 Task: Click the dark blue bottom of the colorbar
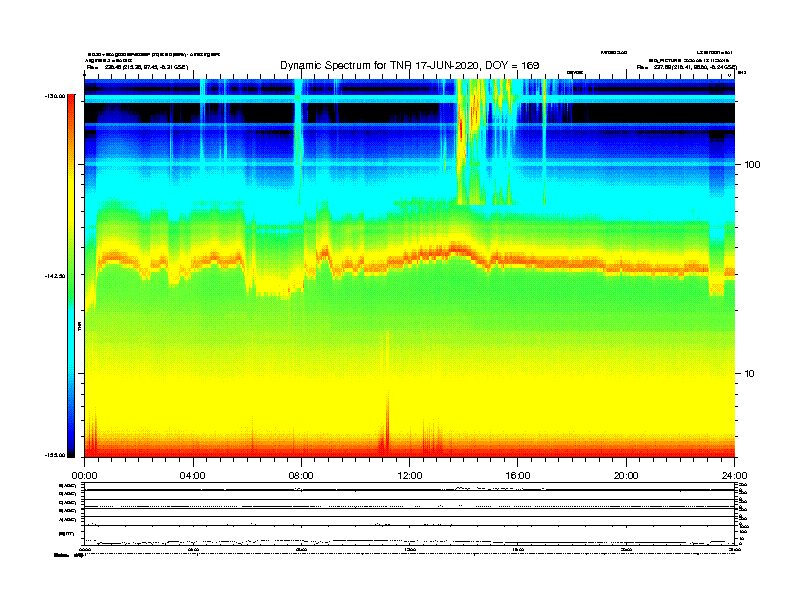pos(71,444)
